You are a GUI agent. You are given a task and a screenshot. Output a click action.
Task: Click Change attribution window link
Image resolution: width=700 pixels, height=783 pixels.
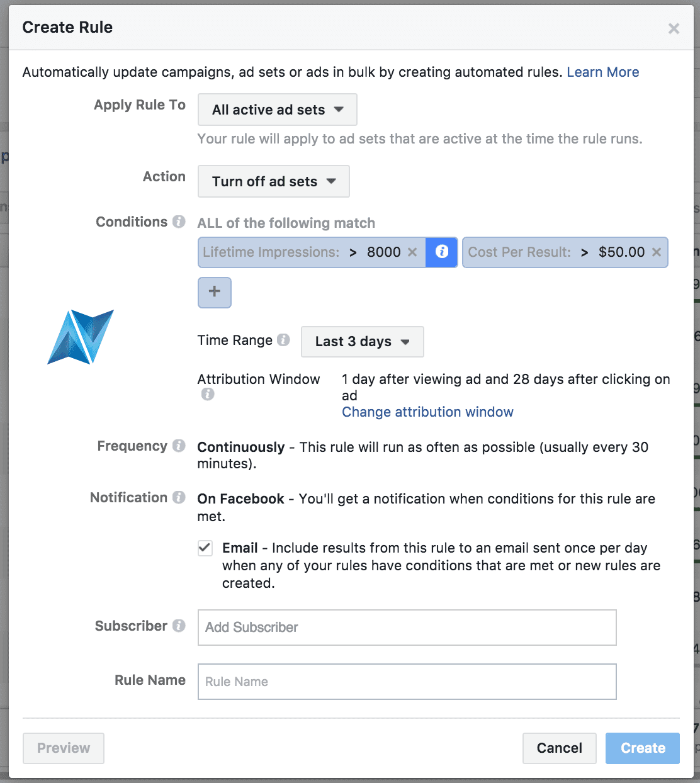[x=427, y=412]
